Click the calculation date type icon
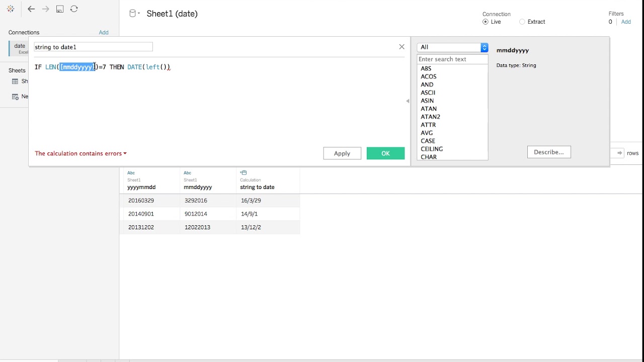The height and width of the screenshot is (362, 644). [244, 173]
